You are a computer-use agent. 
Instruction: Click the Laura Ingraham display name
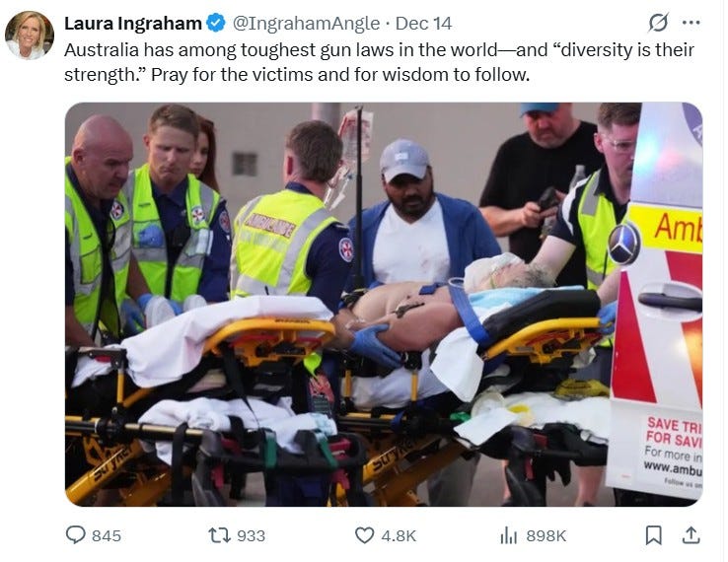133,24
